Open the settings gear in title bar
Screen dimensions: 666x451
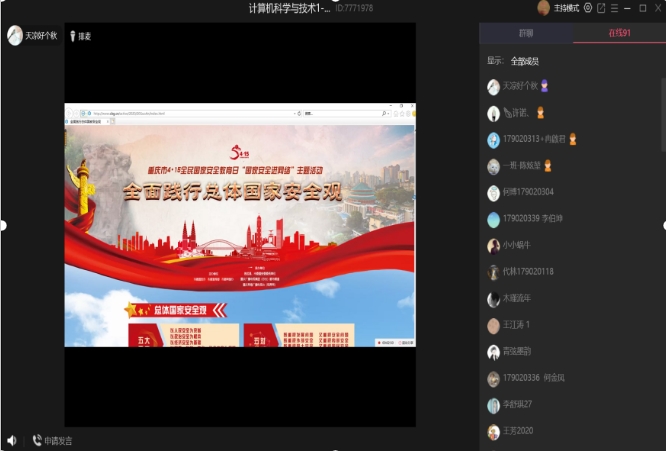pyautogui.click(x=588, y=8)
